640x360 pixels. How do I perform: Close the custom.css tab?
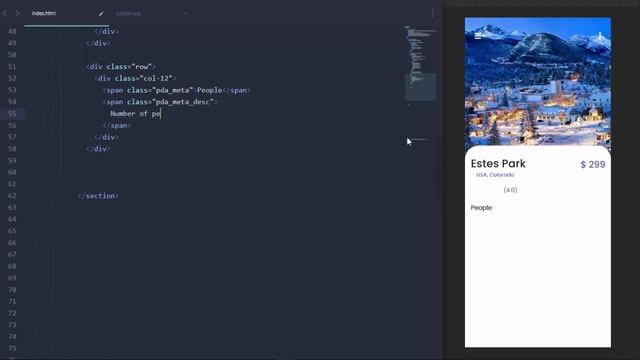coord(185,13)
